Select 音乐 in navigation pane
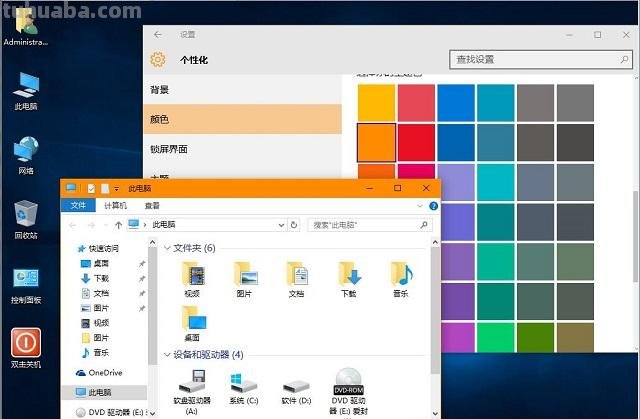The image size is (640, 419). tap(95, 352)
